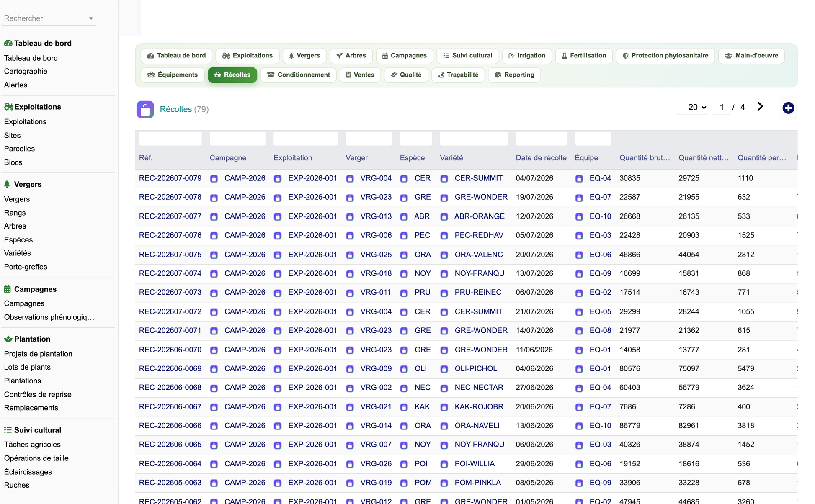Select the Traçabilité tab

click(458, 75)
